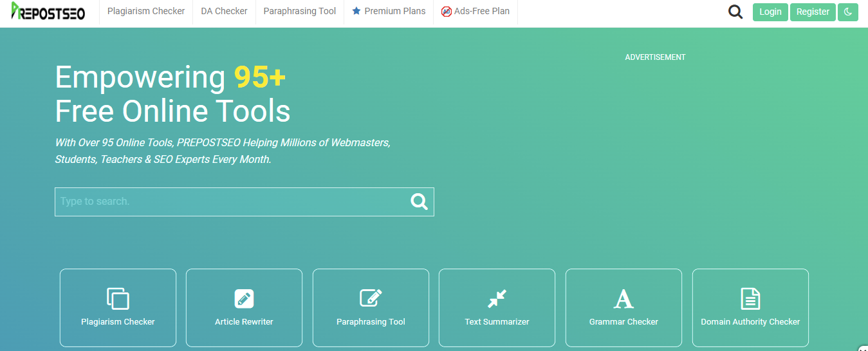Click the Domain Authority Checker document icon
Image resolution: width=868 pixels, height=351 pixels.
750,299
